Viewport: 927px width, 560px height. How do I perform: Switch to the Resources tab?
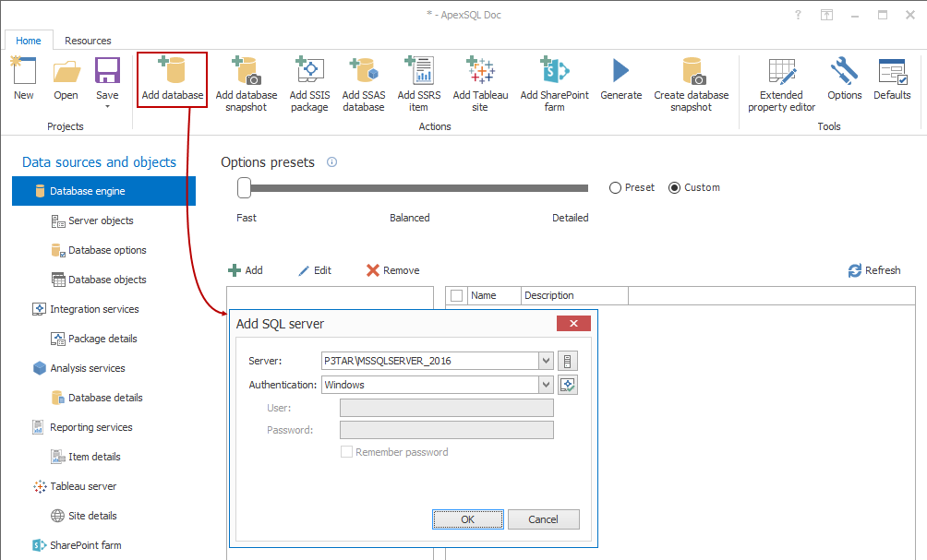tap(88, 41)
